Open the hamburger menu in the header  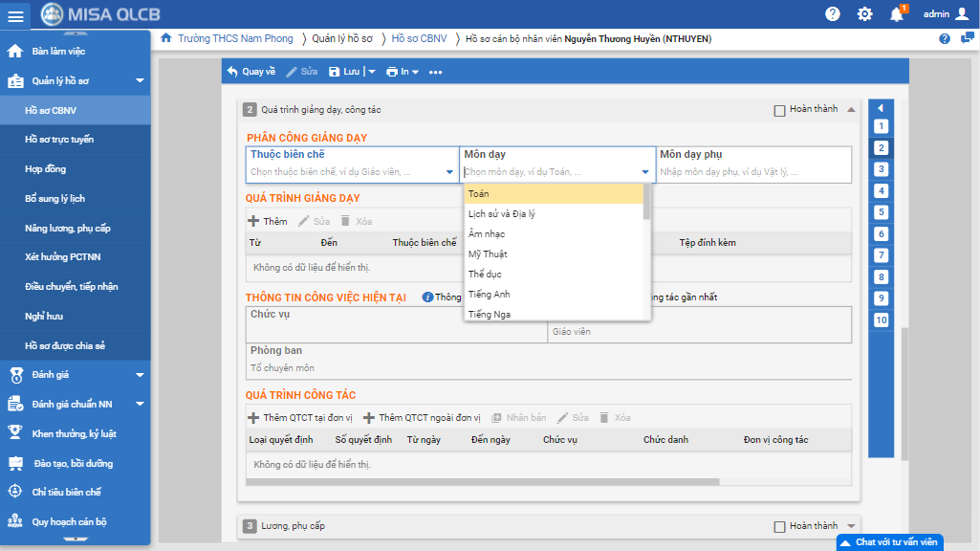[17, 14]
